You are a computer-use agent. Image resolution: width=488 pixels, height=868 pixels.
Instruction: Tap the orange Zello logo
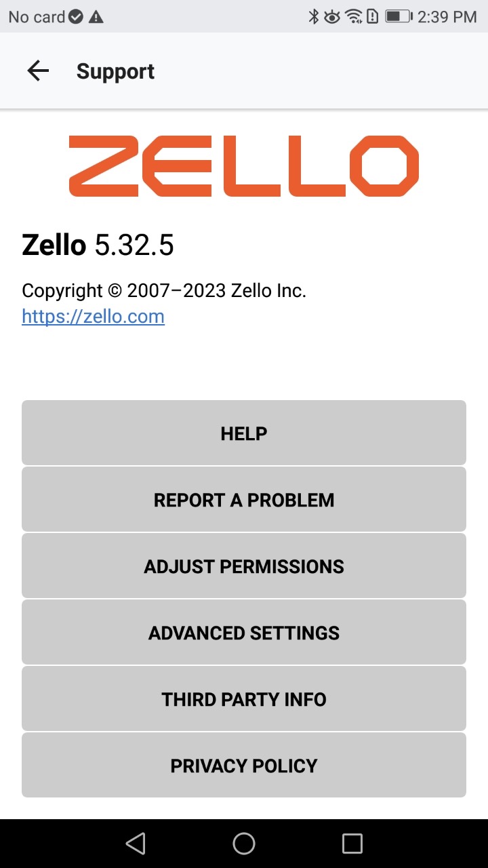coord(244,165)
